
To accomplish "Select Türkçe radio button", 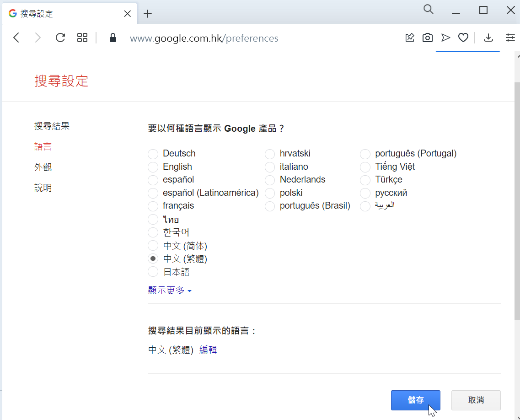I will click(365, 180).
